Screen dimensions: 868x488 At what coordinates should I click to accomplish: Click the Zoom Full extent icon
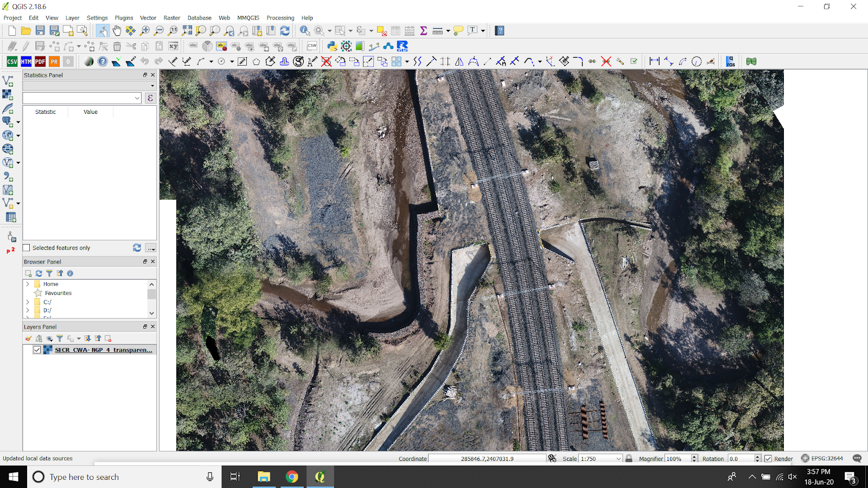[187, 31]
